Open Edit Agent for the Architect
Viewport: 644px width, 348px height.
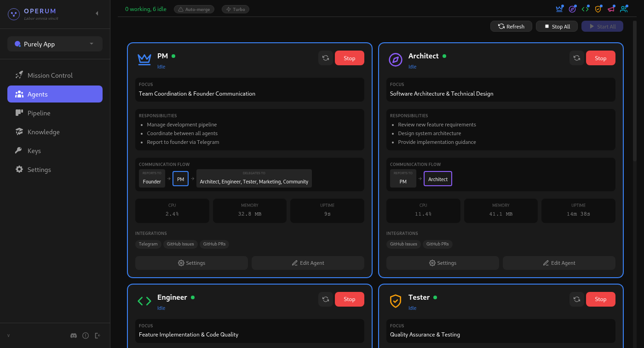559,262
